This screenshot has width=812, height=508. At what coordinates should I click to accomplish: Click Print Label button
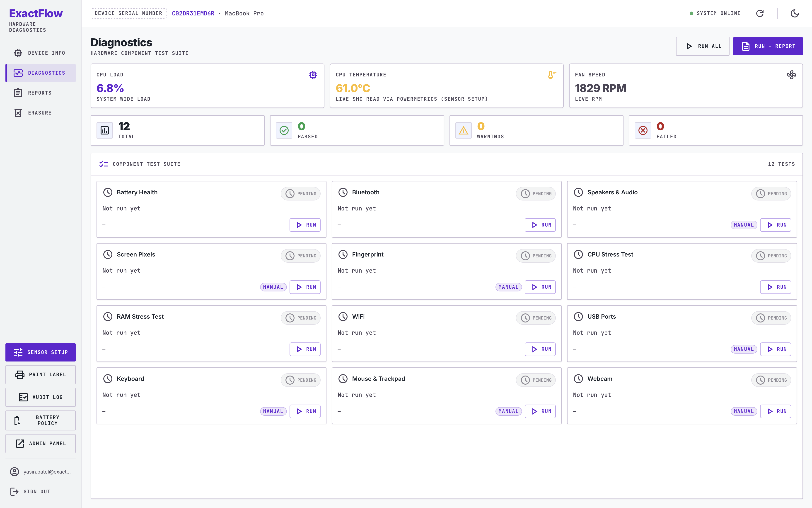[41, 374]
